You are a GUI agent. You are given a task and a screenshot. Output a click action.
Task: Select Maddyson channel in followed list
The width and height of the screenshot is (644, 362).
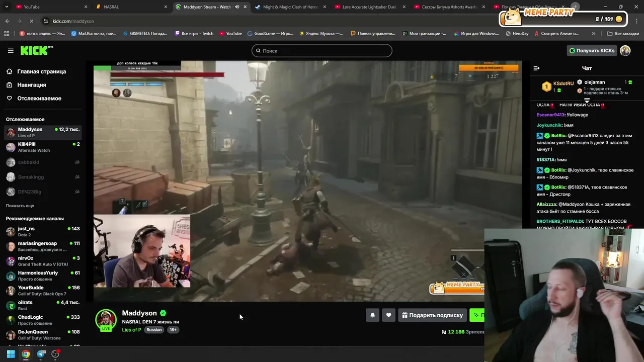[x=42, y=132]
